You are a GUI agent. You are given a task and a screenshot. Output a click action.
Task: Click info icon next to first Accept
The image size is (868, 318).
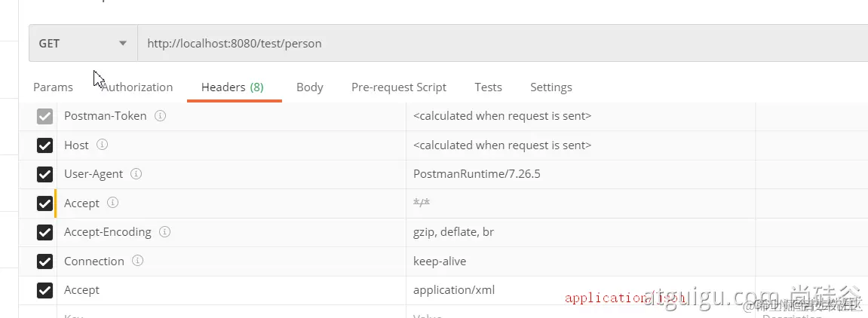[x=113, y=203]
